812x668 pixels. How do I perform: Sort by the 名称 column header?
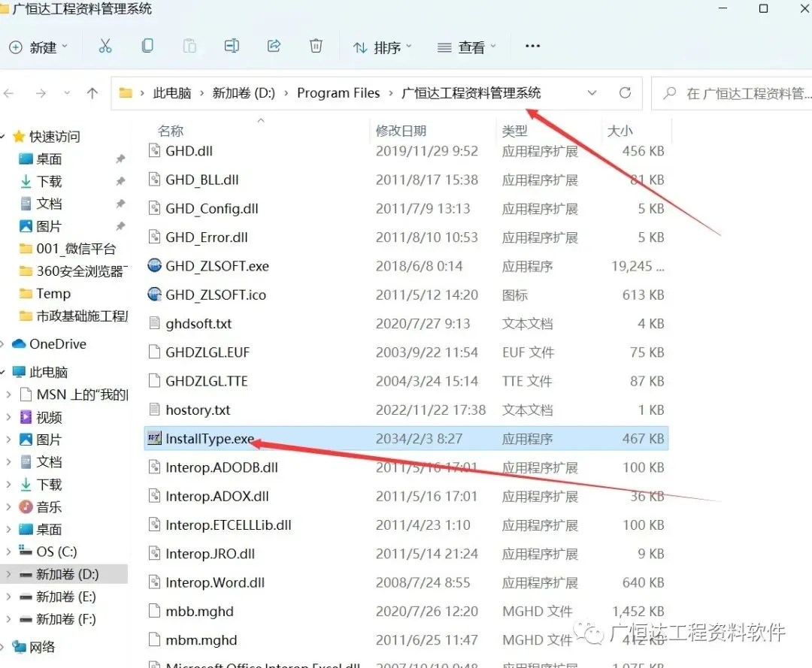(x=171, y=131)
